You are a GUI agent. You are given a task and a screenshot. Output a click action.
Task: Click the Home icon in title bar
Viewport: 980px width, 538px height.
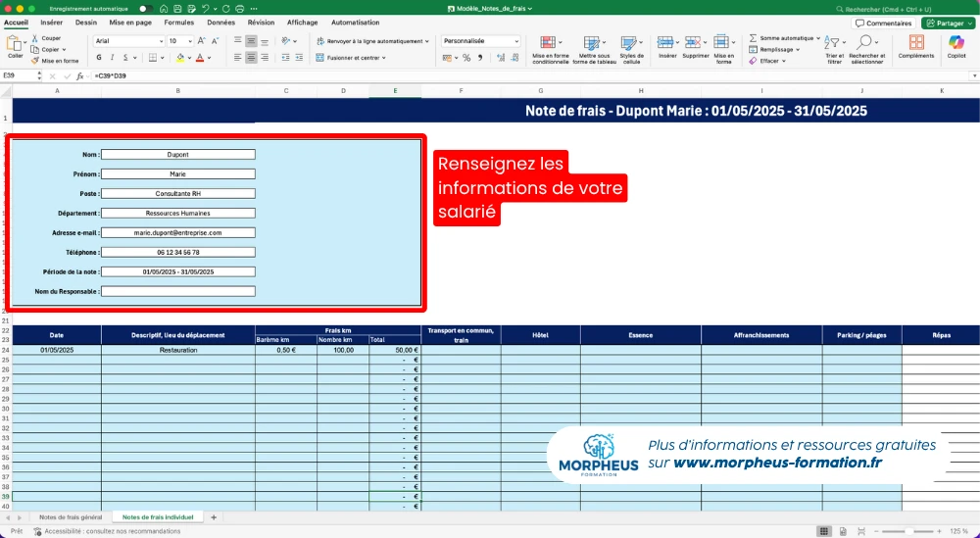[x=163, y=9]
